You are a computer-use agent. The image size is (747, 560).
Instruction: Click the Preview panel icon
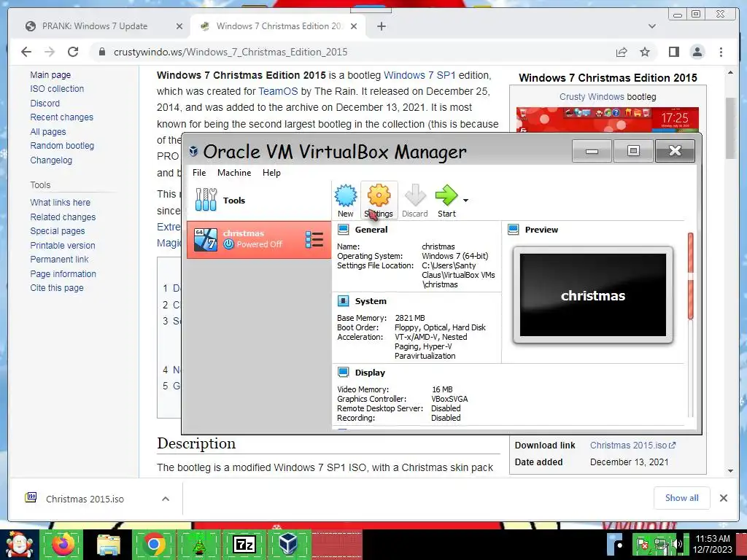[513, 230]
